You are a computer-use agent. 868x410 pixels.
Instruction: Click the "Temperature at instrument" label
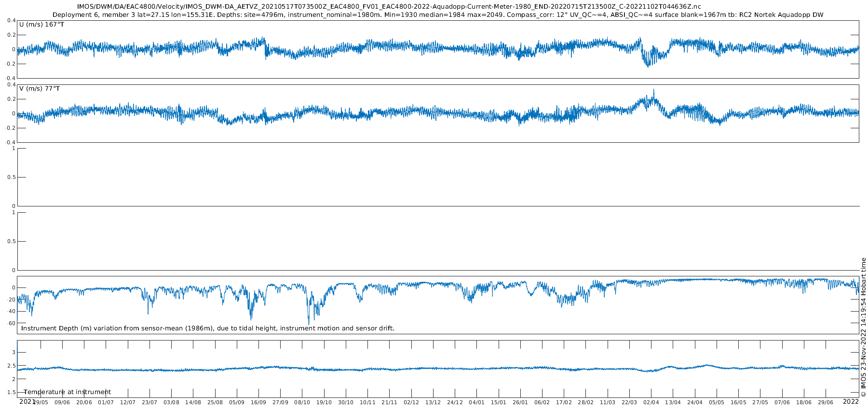pyautogui.click(x=68, y=392)
